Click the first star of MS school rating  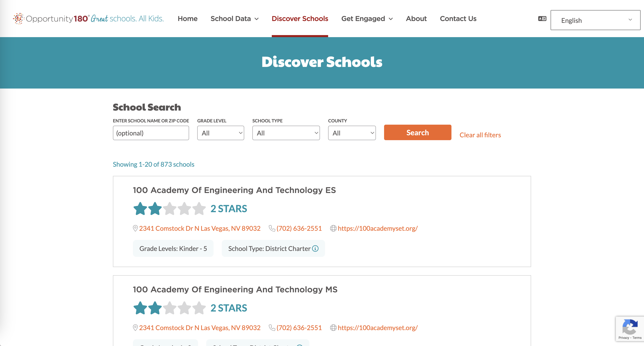click(140, 308)
